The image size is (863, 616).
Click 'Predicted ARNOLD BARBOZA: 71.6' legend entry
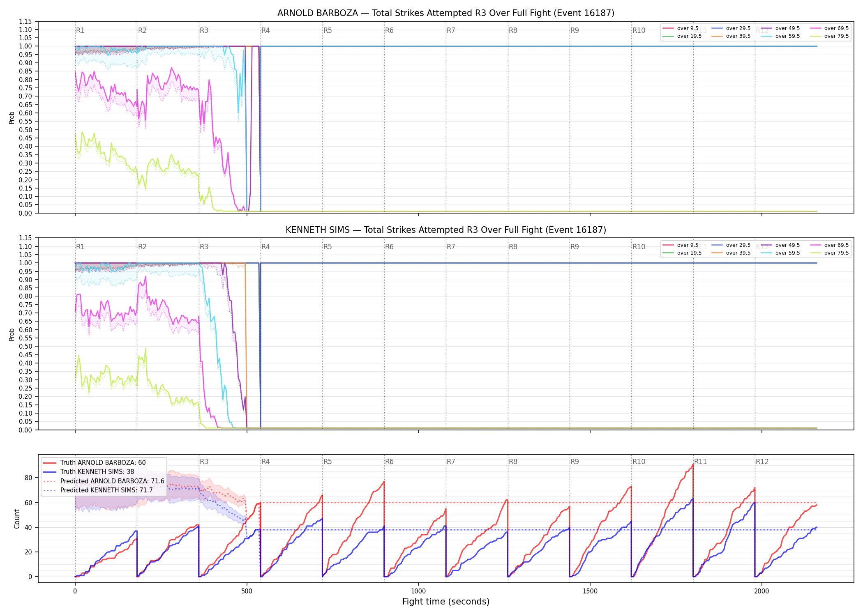104,481
